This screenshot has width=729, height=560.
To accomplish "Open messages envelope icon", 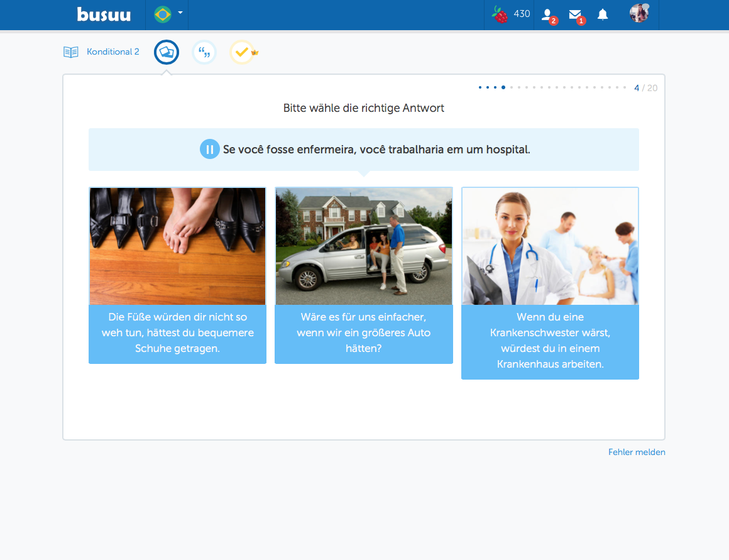I will click(x=576, y=16).
